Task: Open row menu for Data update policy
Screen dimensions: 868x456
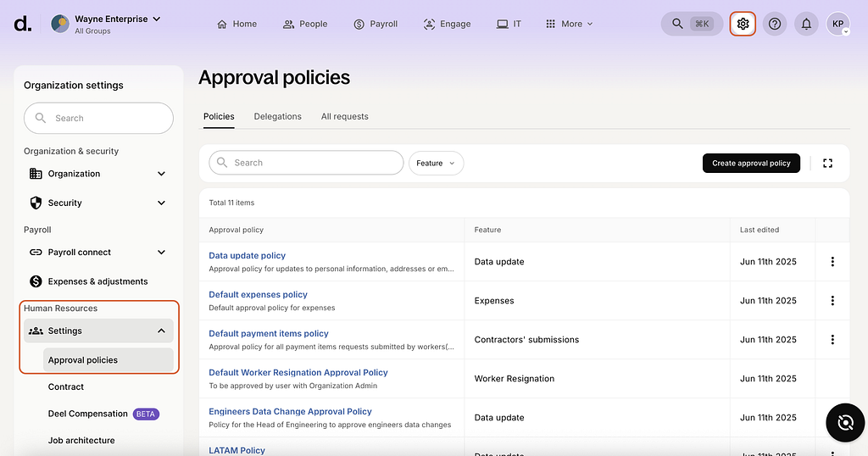Action: pyautogui.click(x=832, y=262)
